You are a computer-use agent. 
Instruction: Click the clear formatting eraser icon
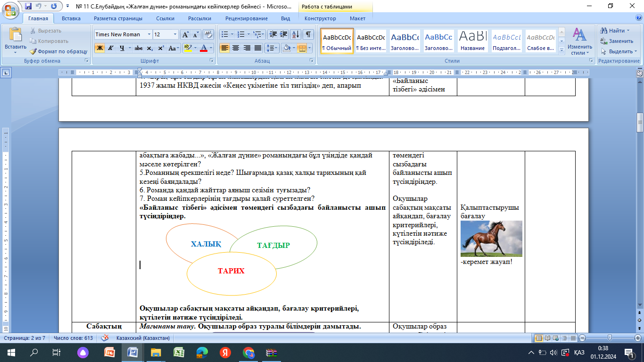pyautogui.click(x=208, y=34)
